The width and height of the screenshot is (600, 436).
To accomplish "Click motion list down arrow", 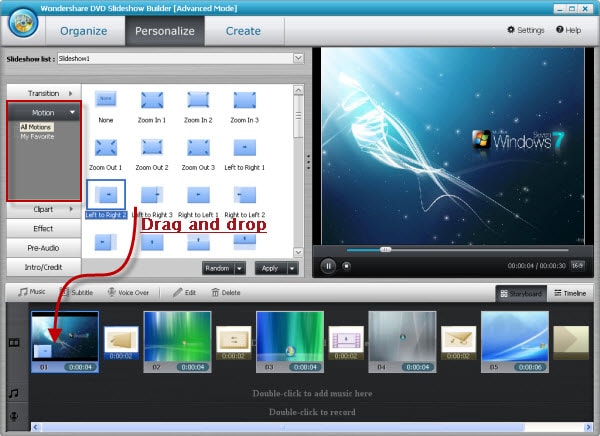I will 298,252.
